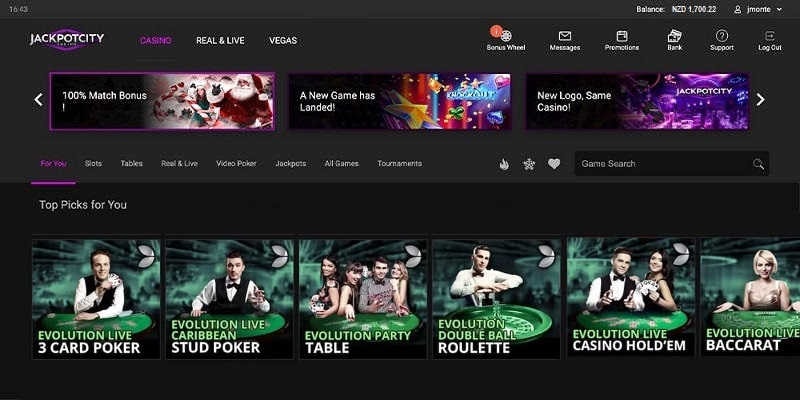Launch Evolution Live Baccarat

point(751,296)
